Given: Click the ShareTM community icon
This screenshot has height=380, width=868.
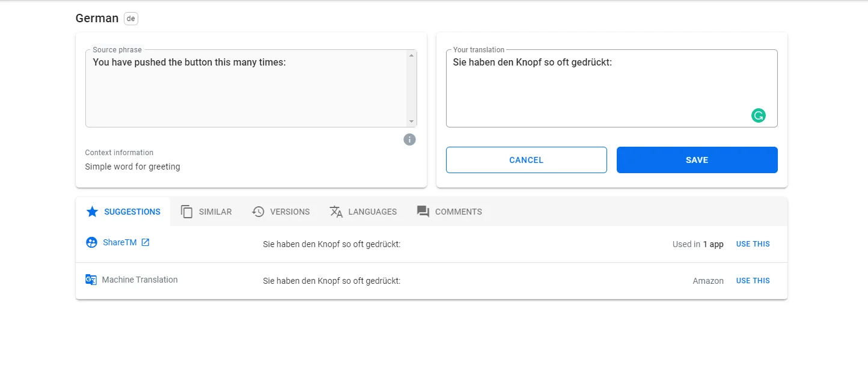Looking at the screenshot, I should pos(91,242).
